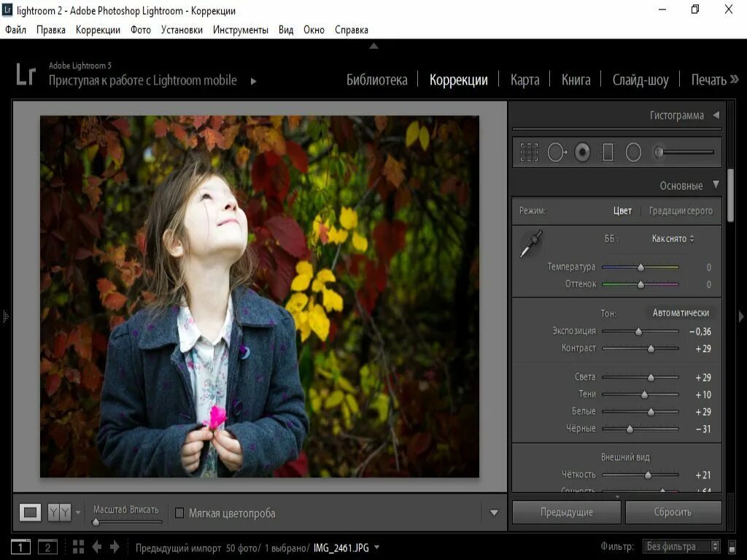Open the Как снято white balance dropdown
The height and width of the screenshot is (560, 747).
[x=673, y=238]
